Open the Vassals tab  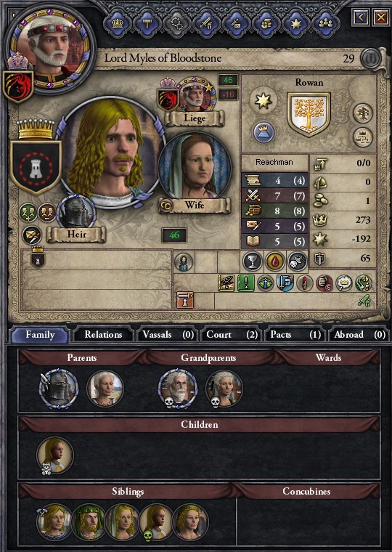pos(168,334)
